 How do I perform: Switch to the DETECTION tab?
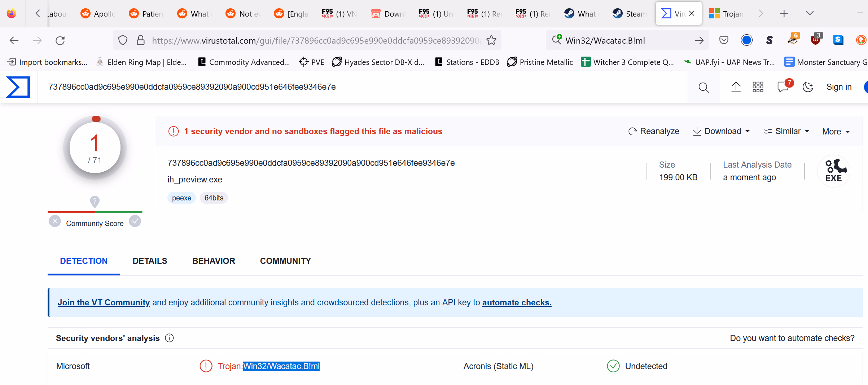(x=84, y=261)
